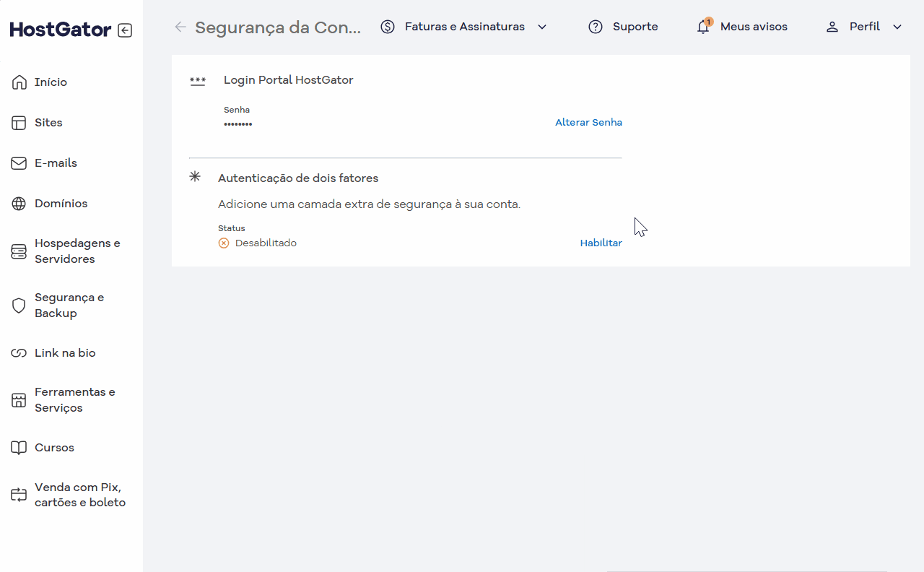The image size is (924, 572).
Task: Click the E-mails envelope icon
Action: 19,163
